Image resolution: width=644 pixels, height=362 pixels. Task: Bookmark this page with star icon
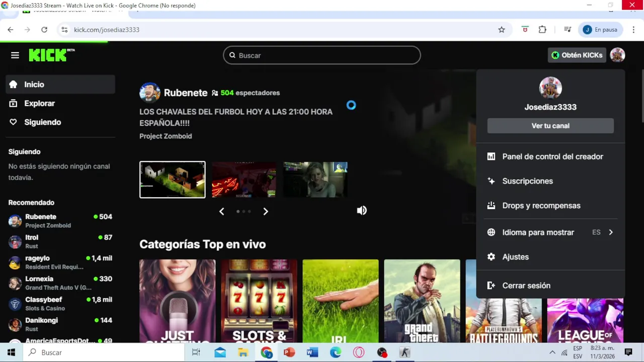502,30
